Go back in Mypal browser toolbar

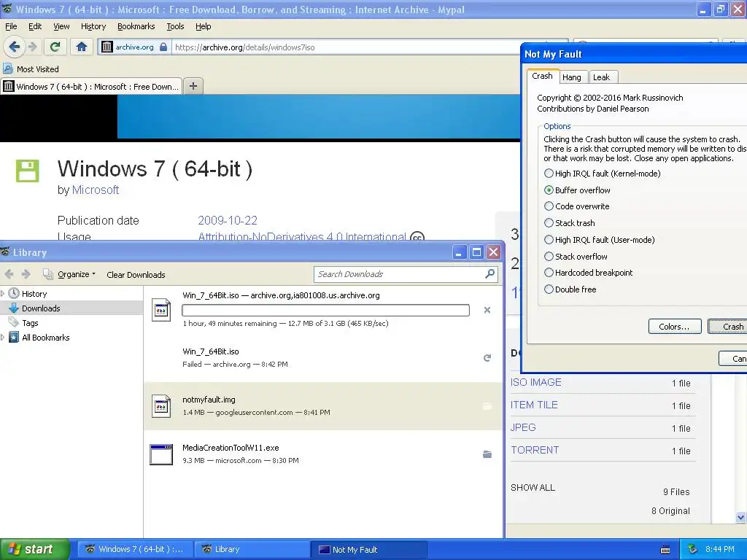[x=14, y=47]
